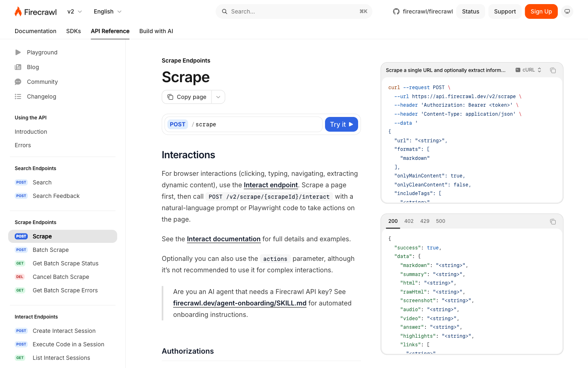Click the Scrape Endpoints breadcrumb text
The image size is (588, 368).
pos(186,61)
